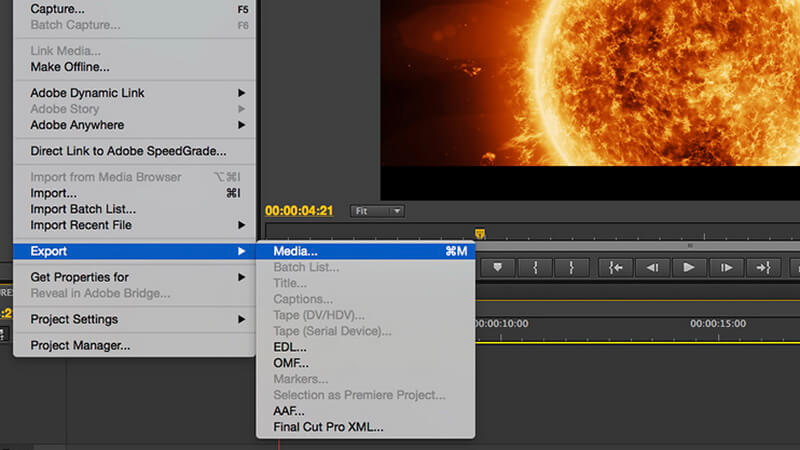Step back one frame
800x450 pixels.
point(652,267)
